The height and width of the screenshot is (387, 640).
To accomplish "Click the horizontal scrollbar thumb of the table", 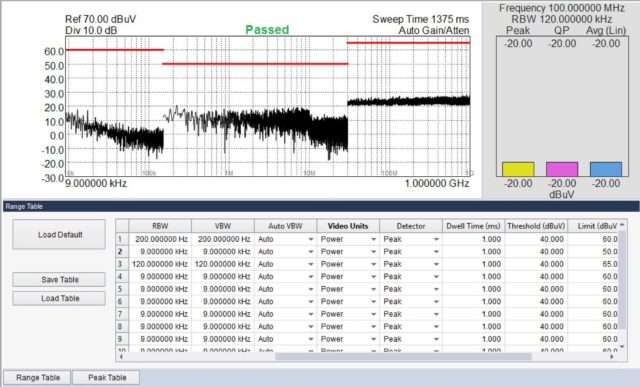I will pos(403,356).
